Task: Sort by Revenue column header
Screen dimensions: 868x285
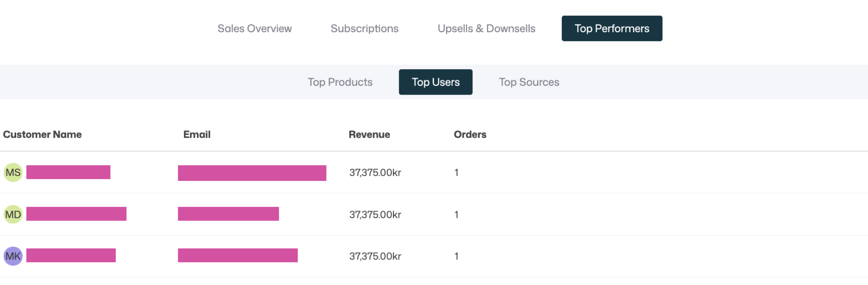Action: pyautogui.click(x=369, y=134)
